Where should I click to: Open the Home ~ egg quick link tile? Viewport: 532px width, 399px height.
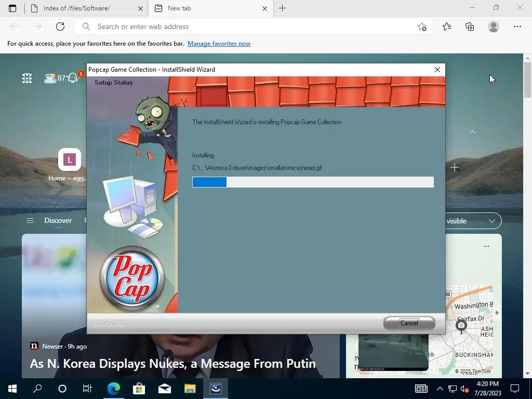pos(69,165)
